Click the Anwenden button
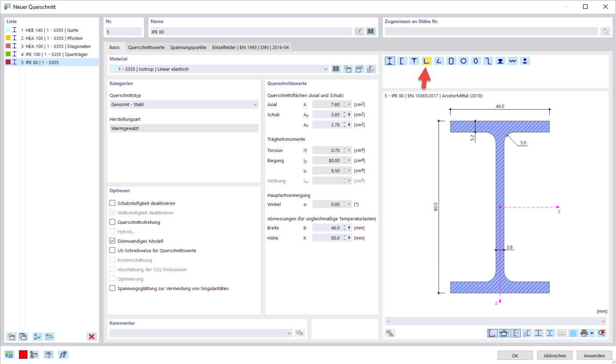 pos(594,355)
